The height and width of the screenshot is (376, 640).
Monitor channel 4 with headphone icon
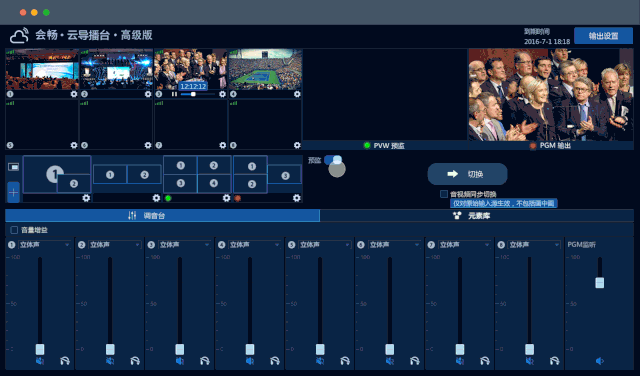(x=275, y=361)
